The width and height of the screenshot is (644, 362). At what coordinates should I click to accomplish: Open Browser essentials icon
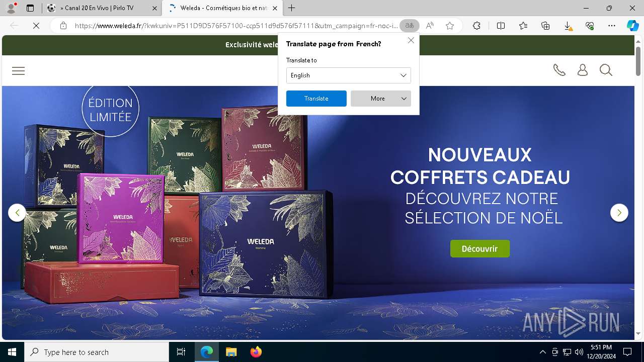pyautogui.click(x=590, y=26)
